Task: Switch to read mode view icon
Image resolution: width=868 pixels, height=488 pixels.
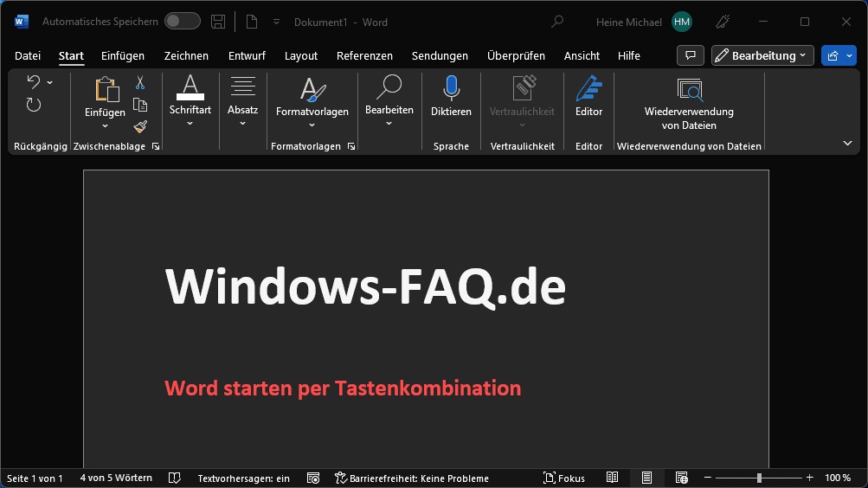Action: click(x=612, y=478)
